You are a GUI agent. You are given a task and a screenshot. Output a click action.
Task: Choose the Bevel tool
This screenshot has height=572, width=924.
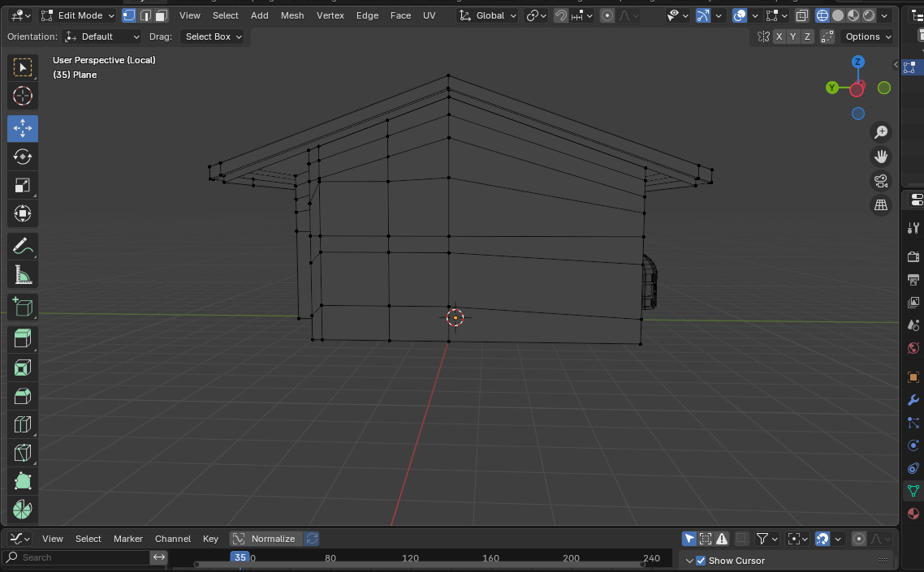[x=23, y=396]
